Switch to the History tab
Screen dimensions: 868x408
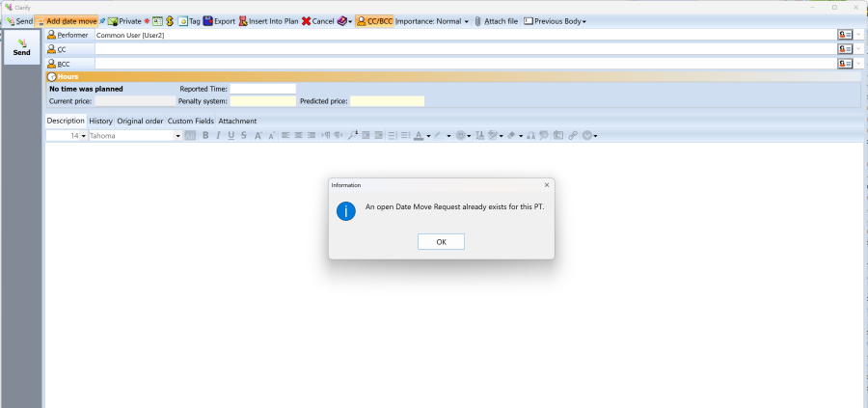click(x=100, y=121)
